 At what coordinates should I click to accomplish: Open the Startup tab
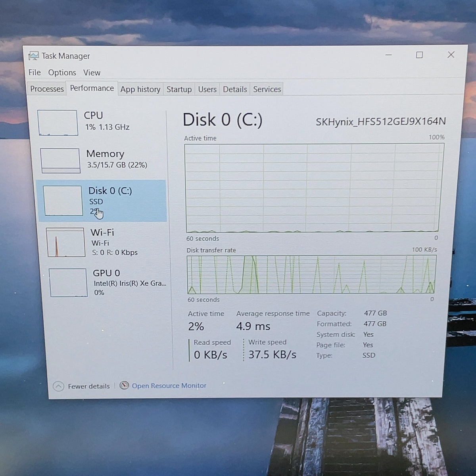[x=179, y=89]
